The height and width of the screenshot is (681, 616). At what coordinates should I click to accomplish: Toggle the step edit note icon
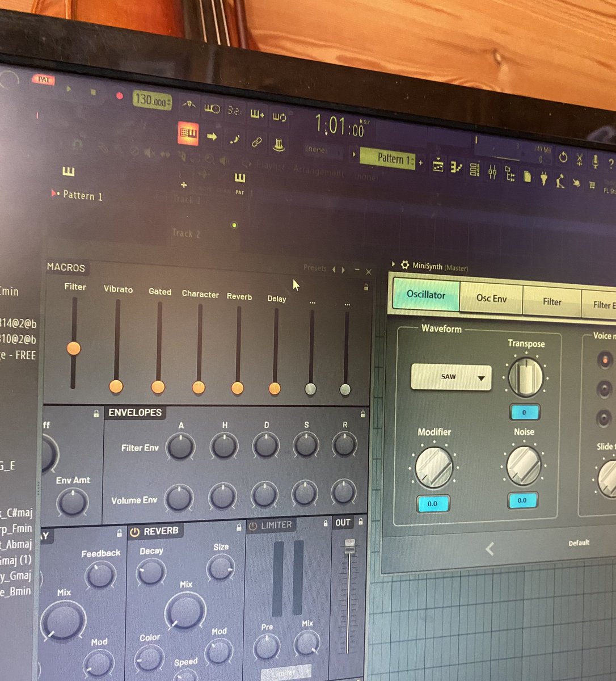(234, 140)
